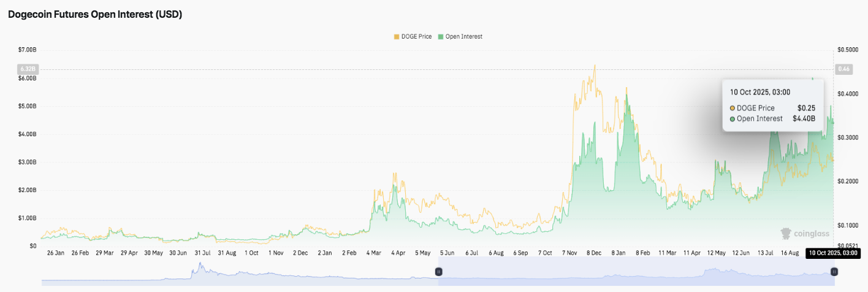Screen dimensions: 868x292
Task: Click the green Open Interest legend swatch
Action: (440, 37)
